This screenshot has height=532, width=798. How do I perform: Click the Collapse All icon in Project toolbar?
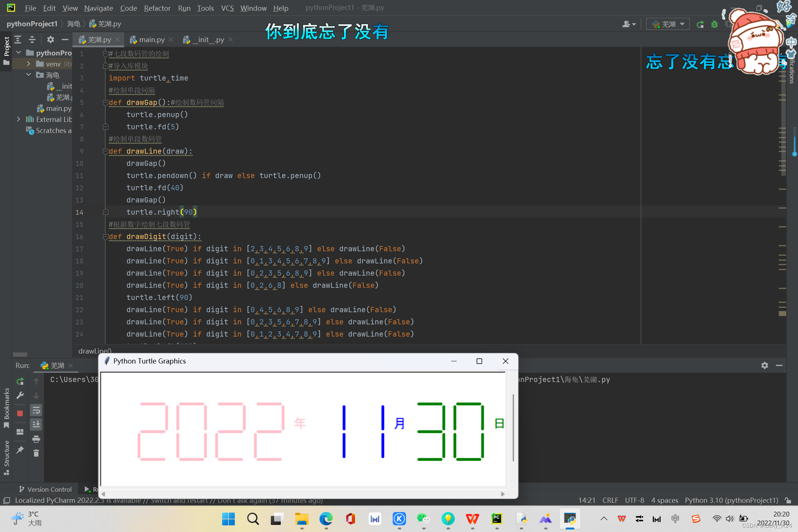coord(33,40)
